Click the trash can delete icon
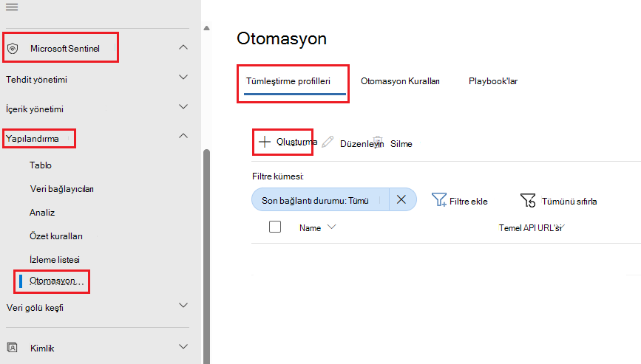641x364 pixels. click(x=378, y=141)
